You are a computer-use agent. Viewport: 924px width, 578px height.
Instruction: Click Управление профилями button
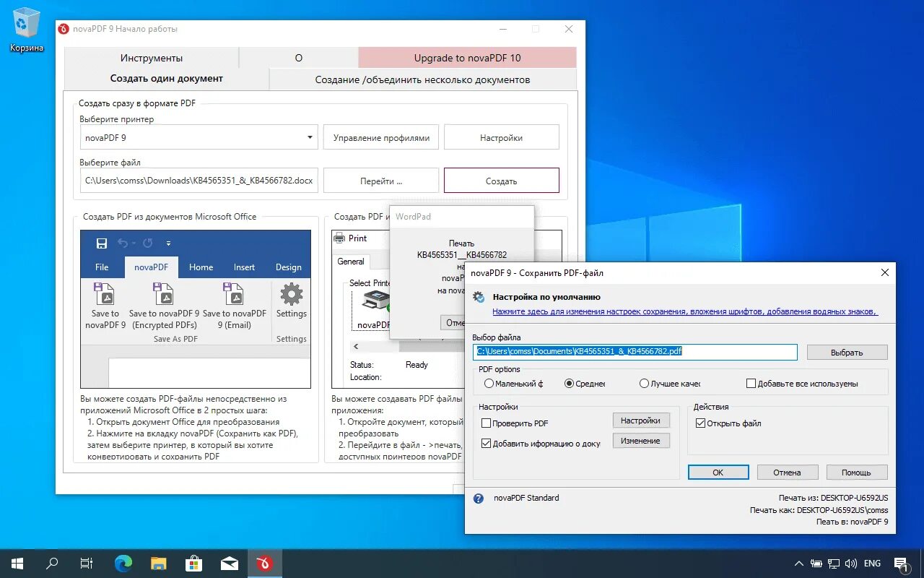[x=381, y=137]
